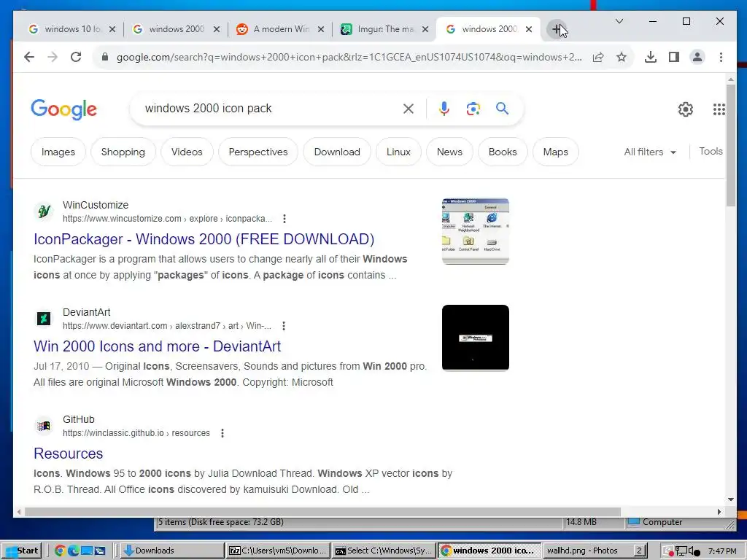Open options for GitHub result
This screenshot has width=747, height=560.
point(222,433)
